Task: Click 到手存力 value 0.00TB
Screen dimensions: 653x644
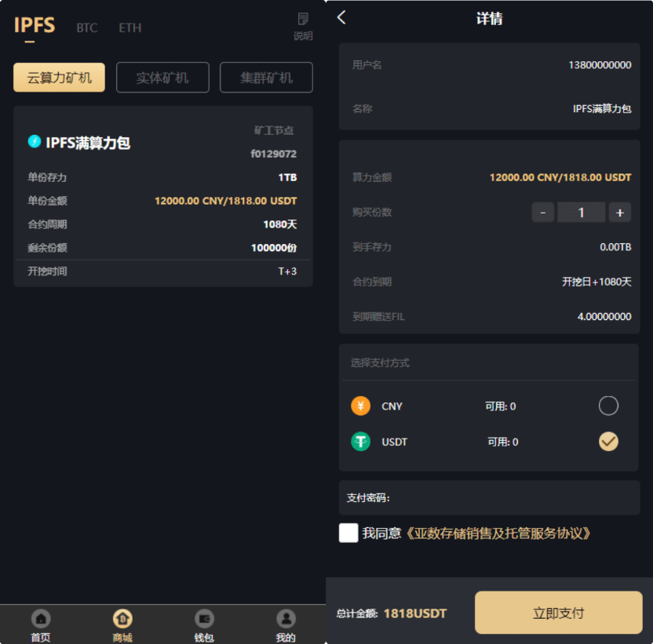Action: coord(615,247)
